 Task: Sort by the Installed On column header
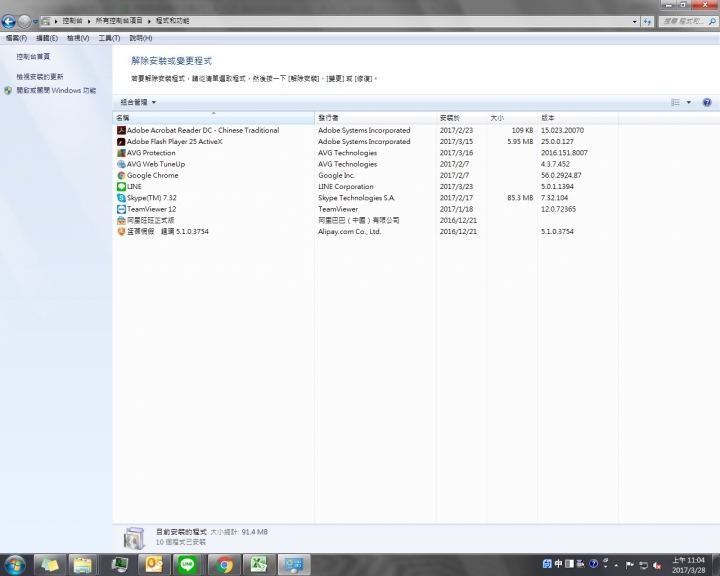pos(461,118)
